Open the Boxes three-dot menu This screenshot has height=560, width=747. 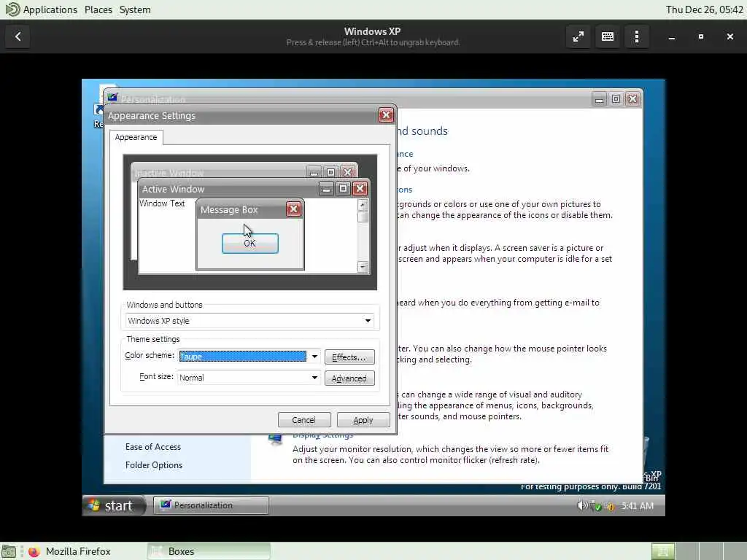coord(636,36)
